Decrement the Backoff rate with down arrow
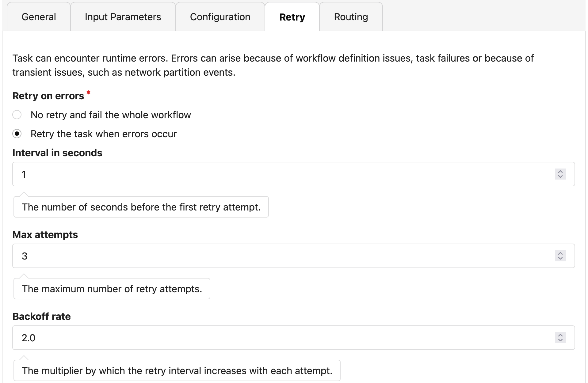Image resolution: width=588 pixels, height=383 pixels. [x=560, y=340]
